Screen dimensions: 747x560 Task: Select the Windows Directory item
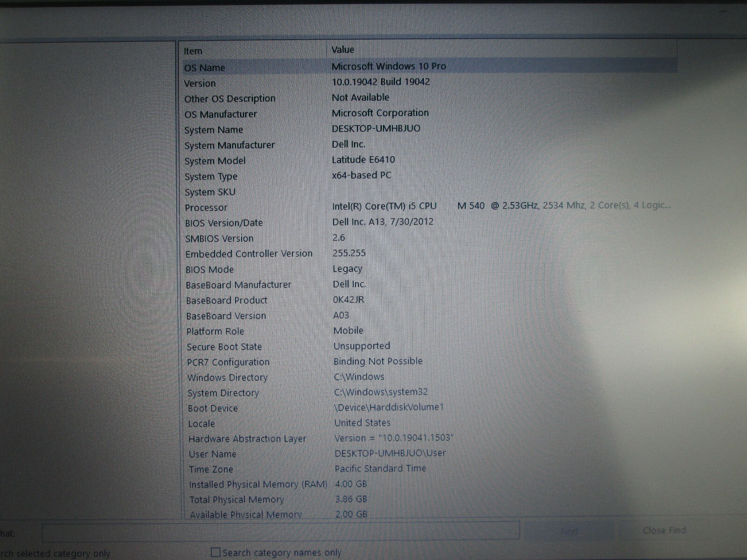pyautogui.click(x=227, y=378)
